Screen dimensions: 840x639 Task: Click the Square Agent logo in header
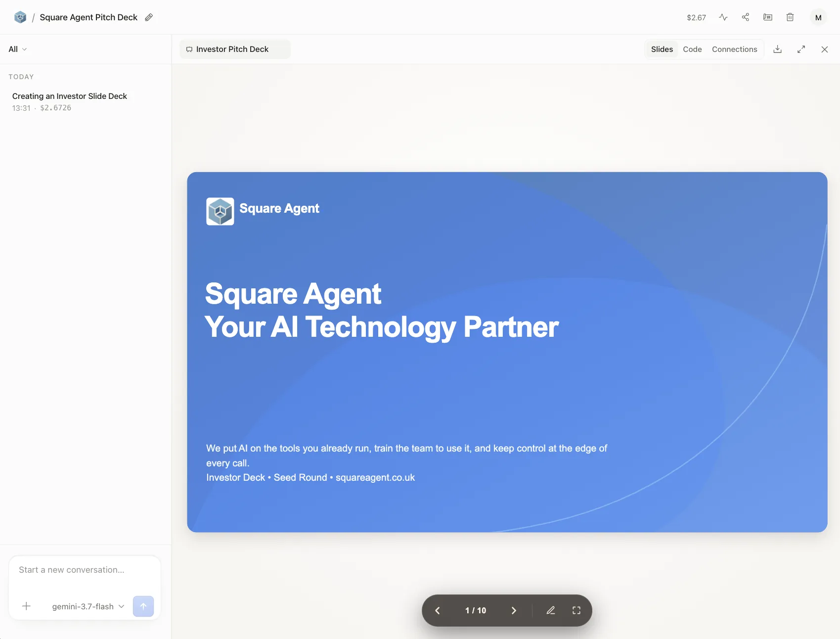[x=20, y=17]
